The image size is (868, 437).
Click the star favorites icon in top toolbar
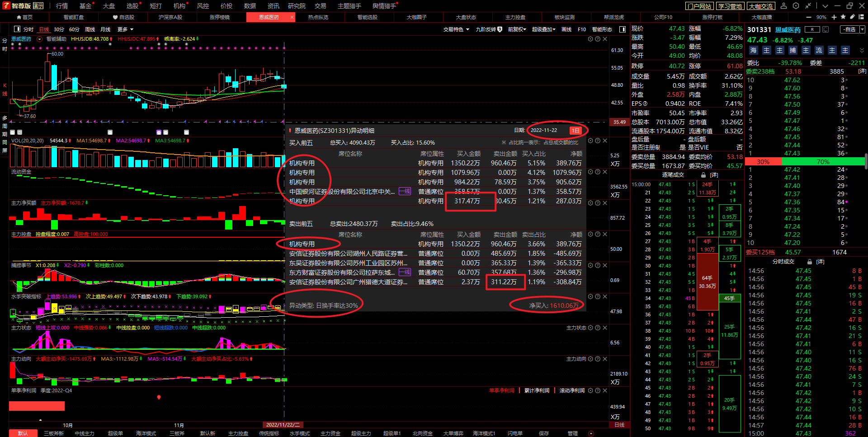tap(843, 17)
